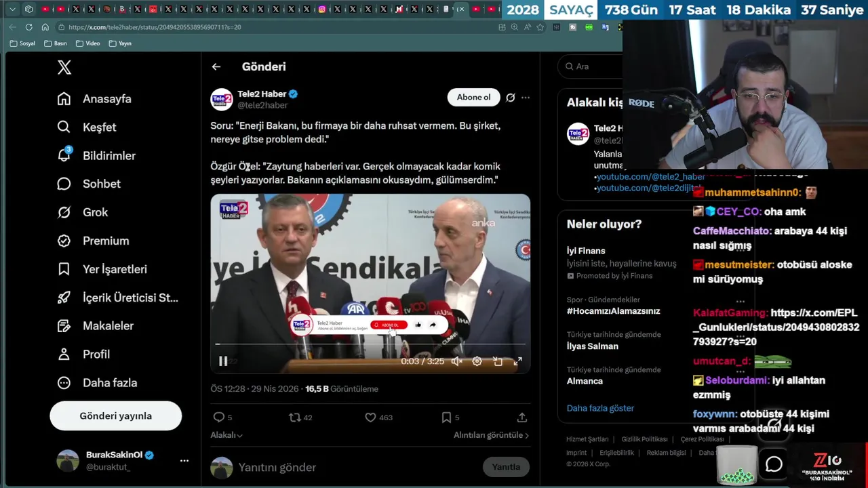The image size is (868, 488).
Task: Open Tele2 Haber profile name
Action: click(x=262, y=94)
